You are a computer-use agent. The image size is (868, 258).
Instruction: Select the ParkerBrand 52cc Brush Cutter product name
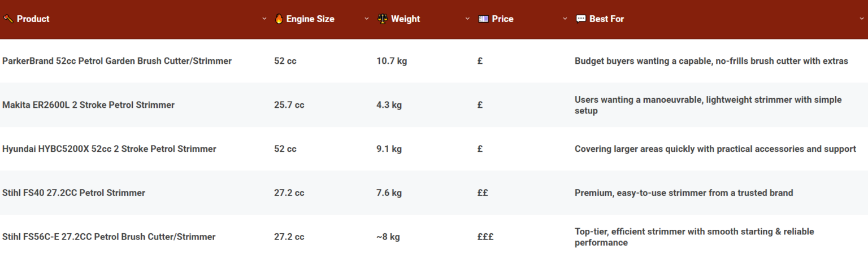(x=117, y=61)
